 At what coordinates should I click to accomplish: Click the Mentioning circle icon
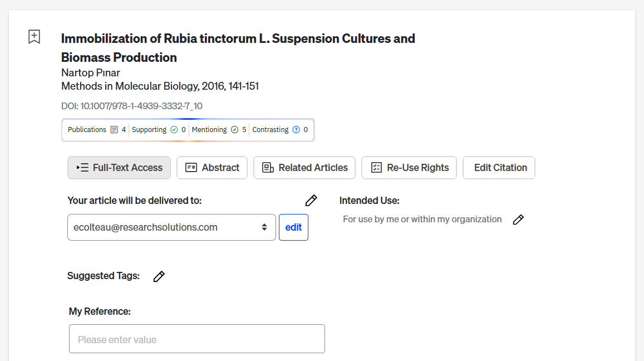(234, 130)
